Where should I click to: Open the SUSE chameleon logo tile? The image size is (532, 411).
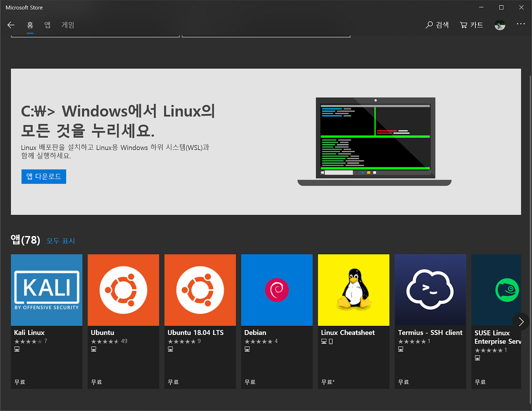[x=496, y=290]
